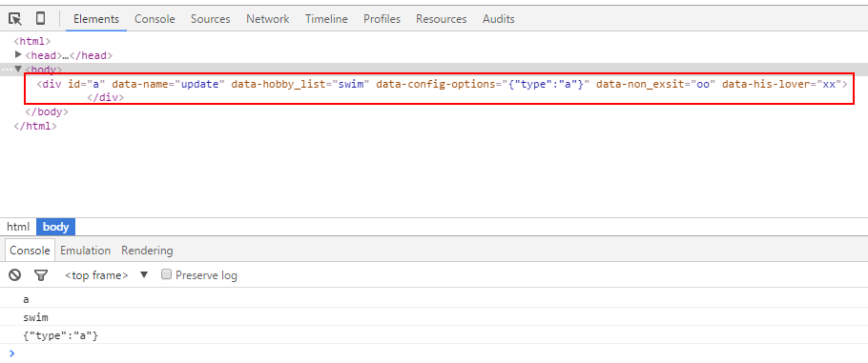Click the data-config-options attribute
The width and height of the screenshot is (868, 363).
(484, 84)
